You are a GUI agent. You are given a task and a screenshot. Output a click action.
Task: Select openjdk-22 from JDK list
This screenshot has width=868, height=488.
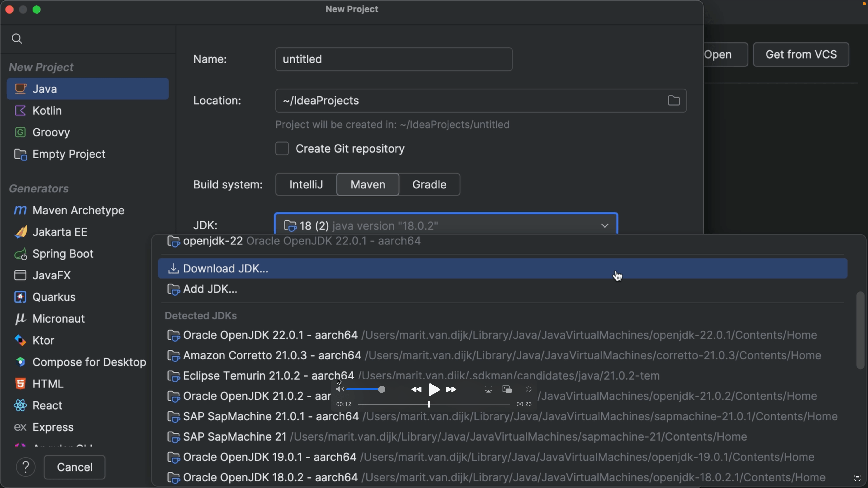point(502,241)
